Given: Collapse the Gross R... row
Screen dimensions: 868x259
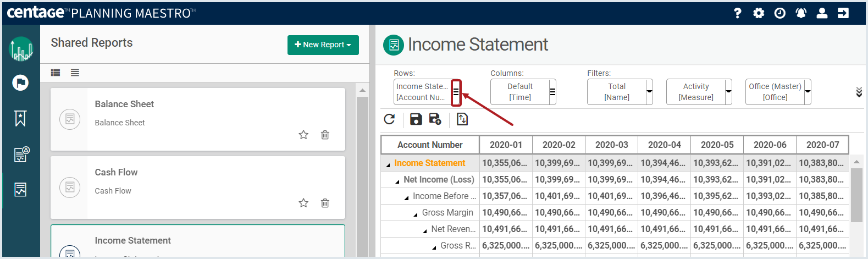Looking at the screenshot, I should pyautogui.click(x=434, y=247).
